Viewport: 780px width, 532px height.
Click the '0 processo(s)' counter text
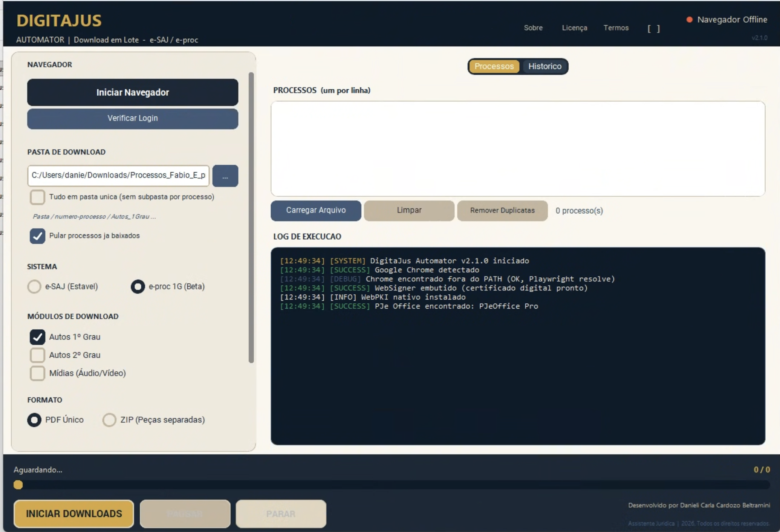click(579, 211)
